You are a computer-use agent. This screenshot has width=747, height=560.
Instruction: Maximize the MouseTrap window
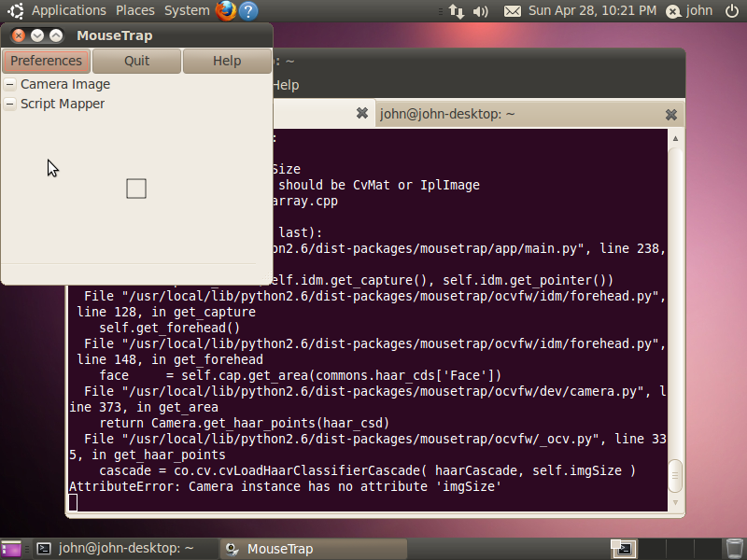pos(56,35)
